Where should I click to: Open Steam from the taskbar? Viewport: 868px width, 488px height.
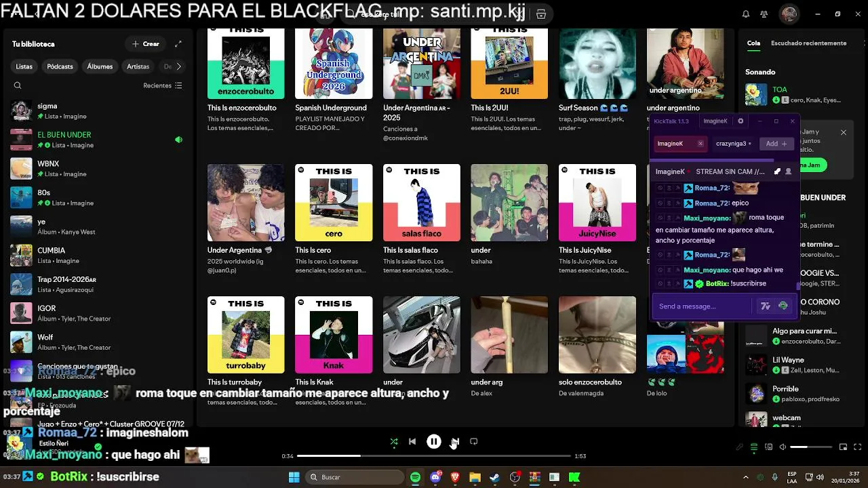click(494, 477)
